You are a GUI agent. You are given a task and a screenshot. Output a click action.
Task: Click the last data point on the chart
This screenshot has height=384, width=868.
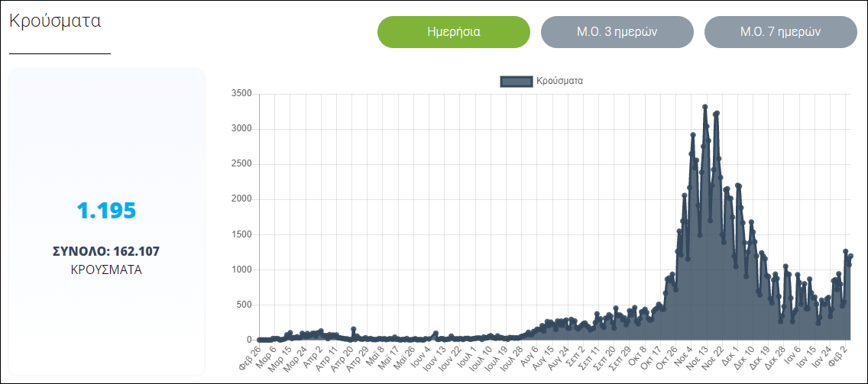point(850,257)
